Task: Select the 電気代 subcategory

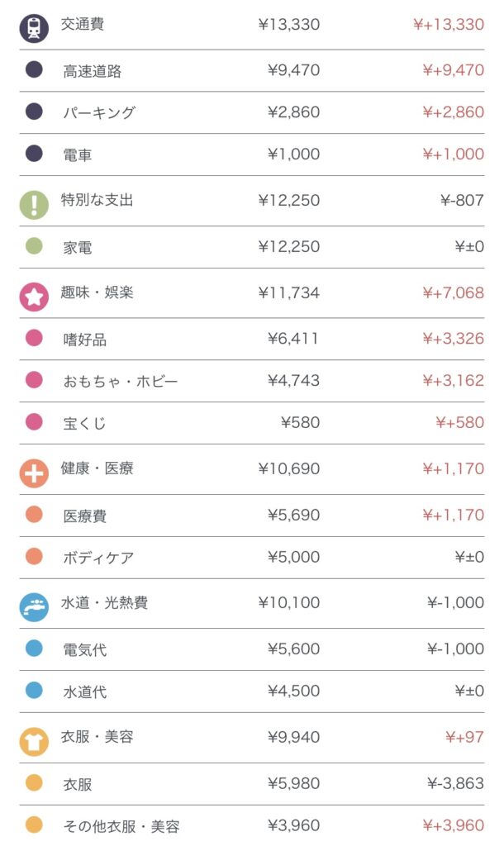Action: [x=84, y=650]
